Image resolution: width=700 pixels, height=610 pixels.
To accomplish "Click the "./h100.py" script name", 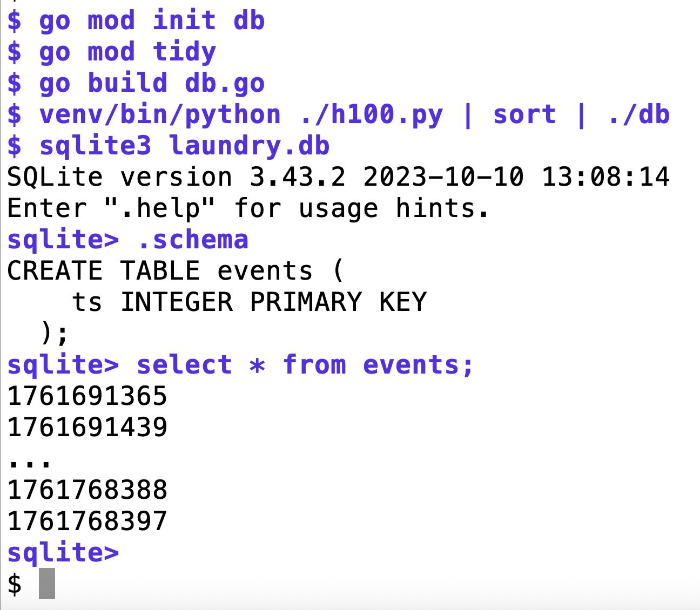I will (372, 115).
